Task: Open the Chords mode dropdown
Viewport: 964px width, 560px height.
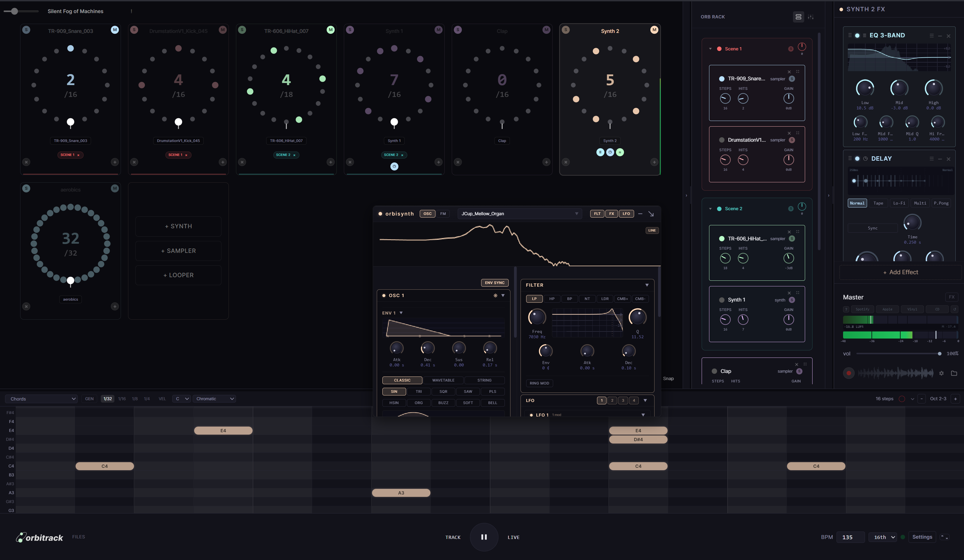Action: click(x=41, y=398)
